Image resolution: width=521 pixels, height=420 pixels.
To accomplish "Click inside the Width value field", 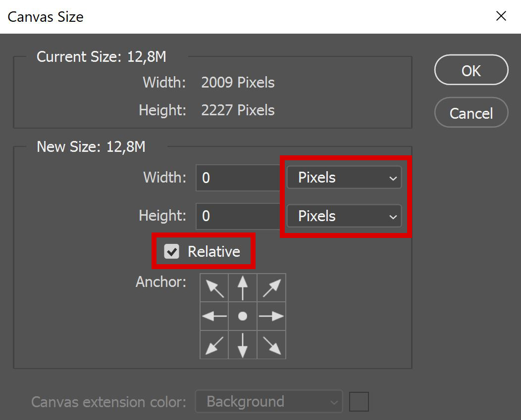I will click(238, 178).
